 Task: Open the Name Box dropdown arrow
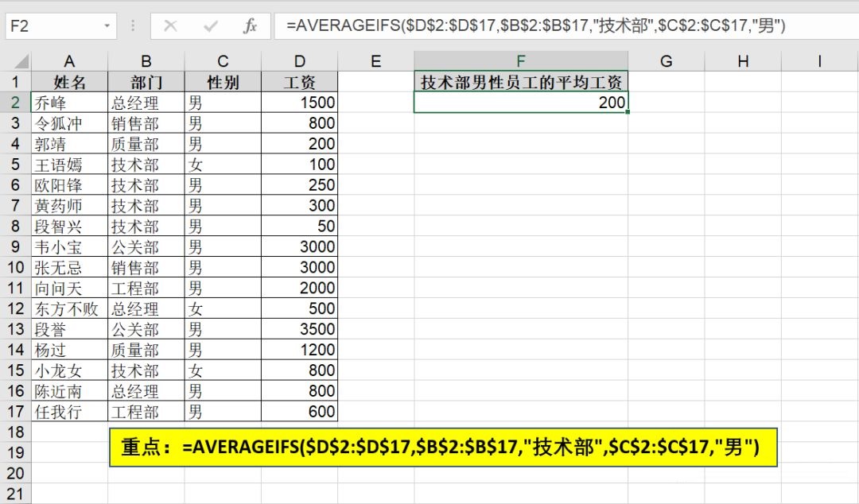(x=107, y=25)
